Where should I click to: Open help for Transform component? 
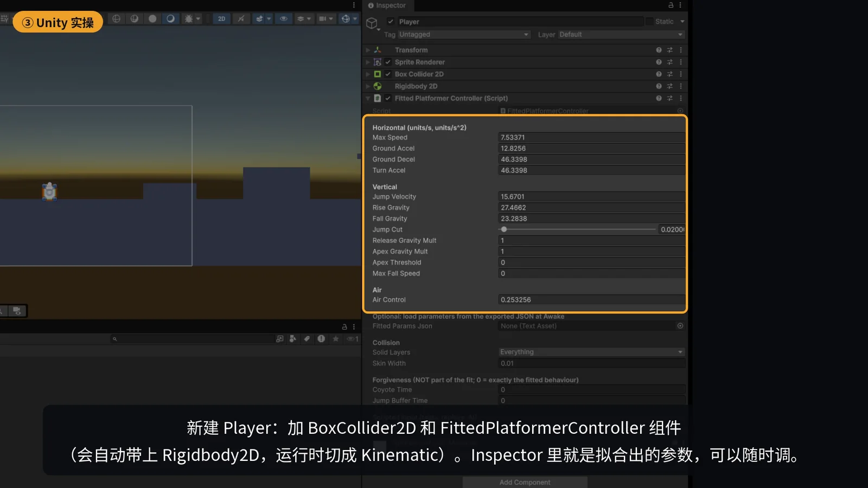[x=659, y=50]
